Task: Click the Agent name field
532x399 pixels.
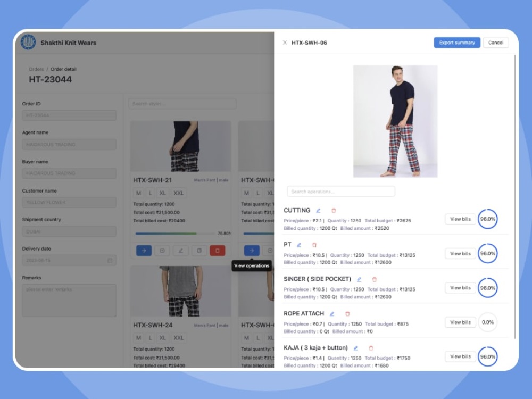Action: (69, 144)
